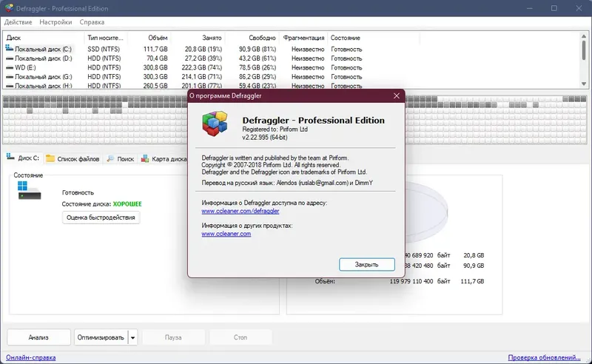
Task: Switch to the Список файлов tab
Action: click(x=73, y=158)
